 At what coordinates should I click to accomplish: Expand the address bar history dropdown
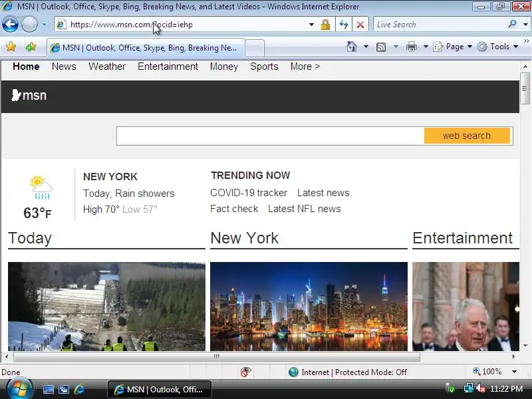pyautogui.click(x=311, y=25)
